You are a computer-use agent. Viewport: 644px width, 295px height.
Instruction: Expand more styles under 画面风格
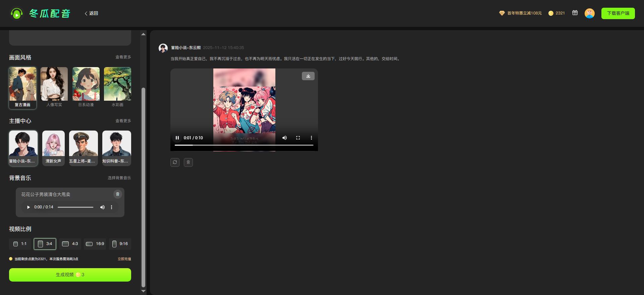pos(123,57)
